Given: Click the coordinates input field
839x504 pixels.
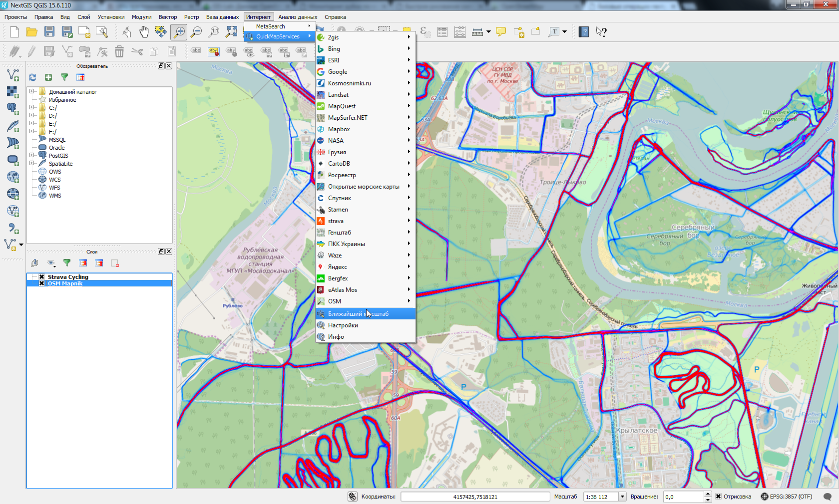Looking at the screenshot, I should 474,497.
